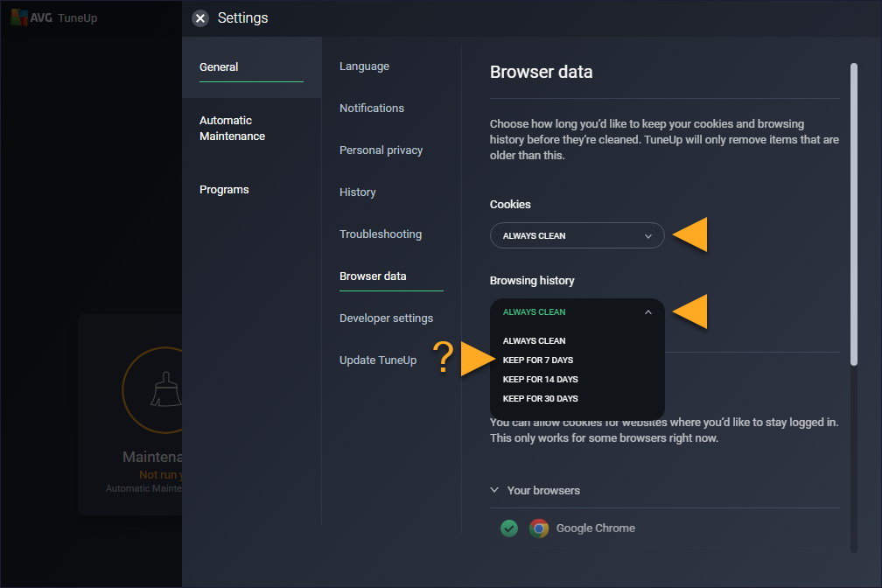Open the Developer settings section
Image resolution: width=882 pixels, height=588 pixels.
click(x=386, y=318)
